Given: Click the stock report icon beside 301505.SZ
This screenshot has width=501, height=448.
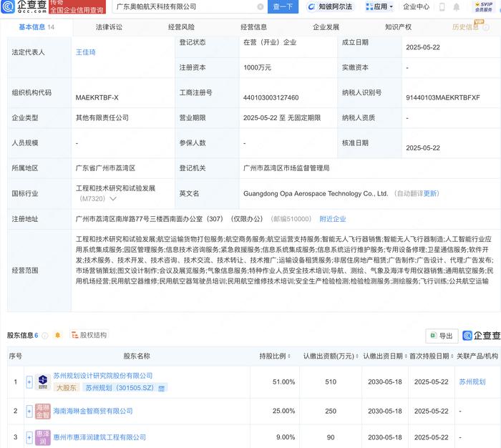Looking at the screenshot, I should (x=161, y=389).
